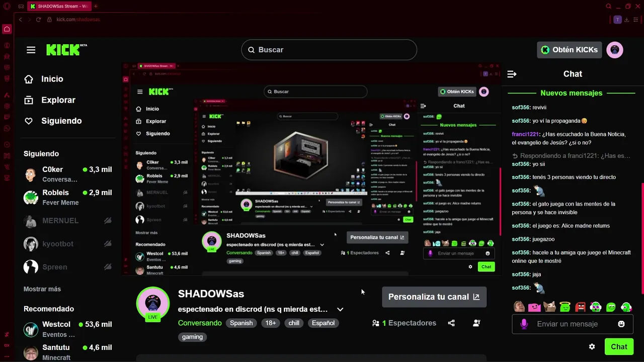This screenshot has height=362, width=644.
Task: Pick the green halo emote in the emote row
Action: (x=565, y=306)
